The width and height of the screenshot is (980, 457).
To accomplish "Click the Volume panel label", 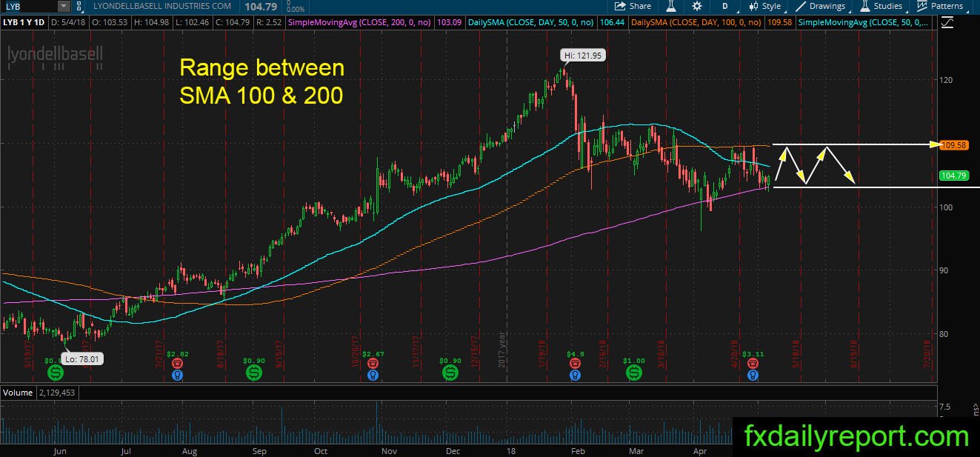I will (16, 391).
